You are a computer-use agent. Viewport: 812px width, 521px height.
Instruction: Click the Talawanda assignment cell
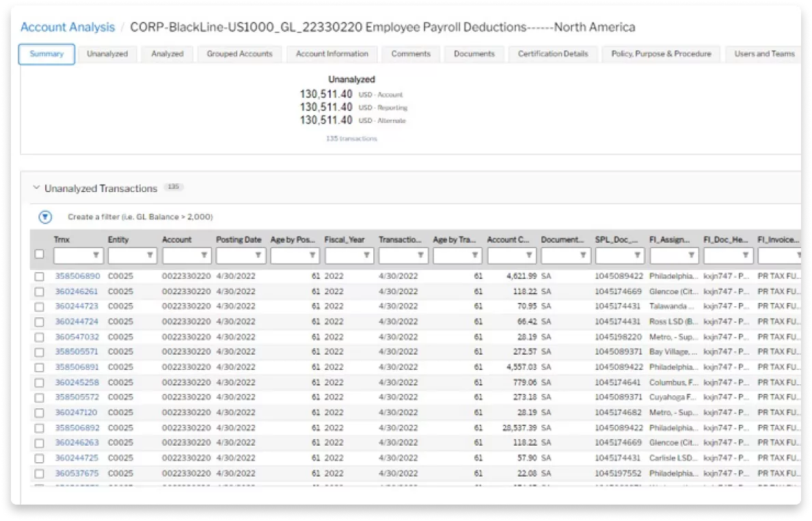pos(672,306)
